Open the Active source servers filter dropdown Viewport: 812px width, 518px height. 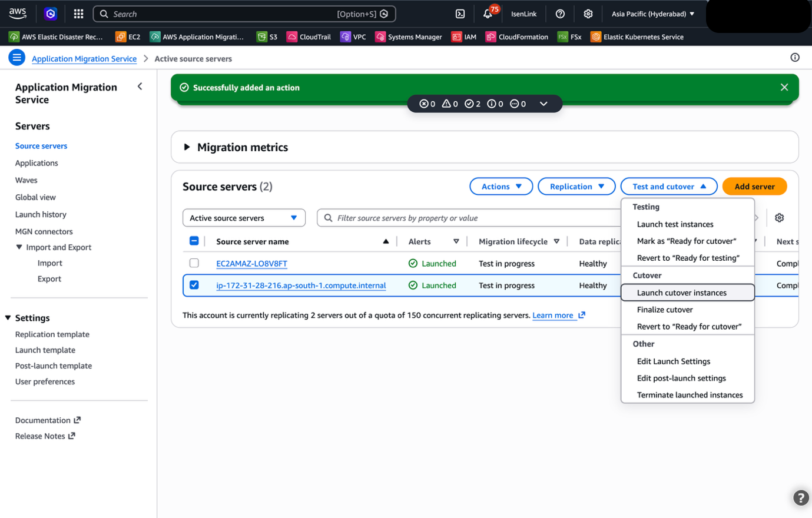click(x=244, y=218)
